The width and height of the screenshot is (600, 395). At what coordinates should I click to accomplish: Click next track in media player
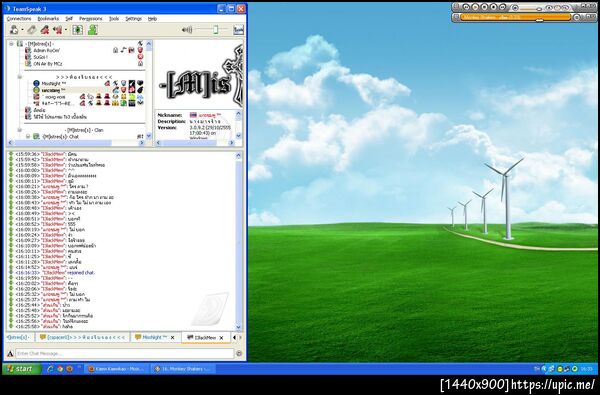[503, 7]
